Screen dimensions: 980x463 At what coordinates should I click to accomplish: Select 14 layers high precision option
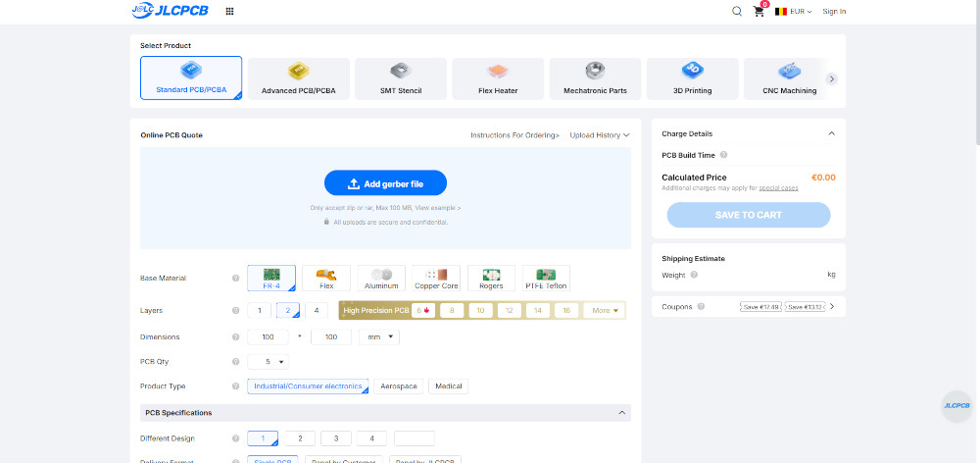pos(538,310)
